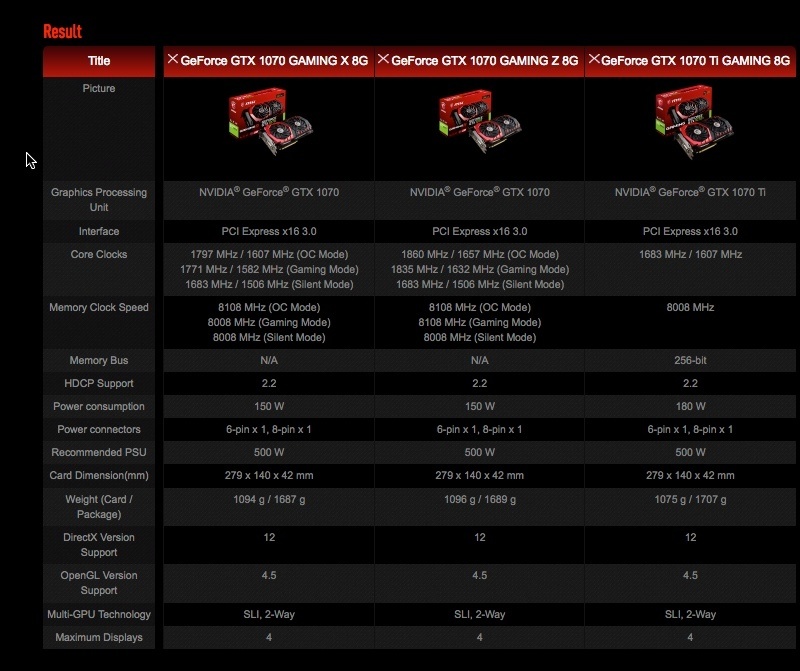
Task: Click the 1070 Ti Maximum Displays 4 value
Action: (x=690, y=637)
